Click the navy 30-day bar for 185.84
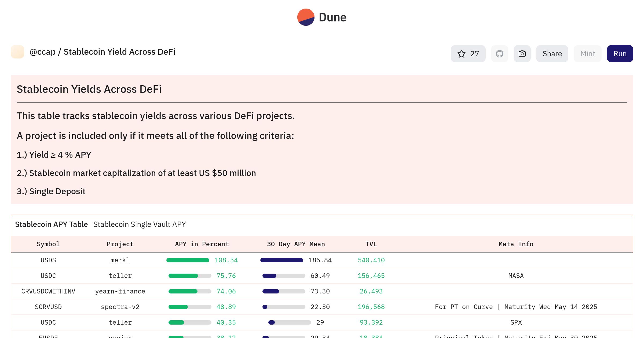The width and height of the screenshot is (644, 338). pos(281,260)
